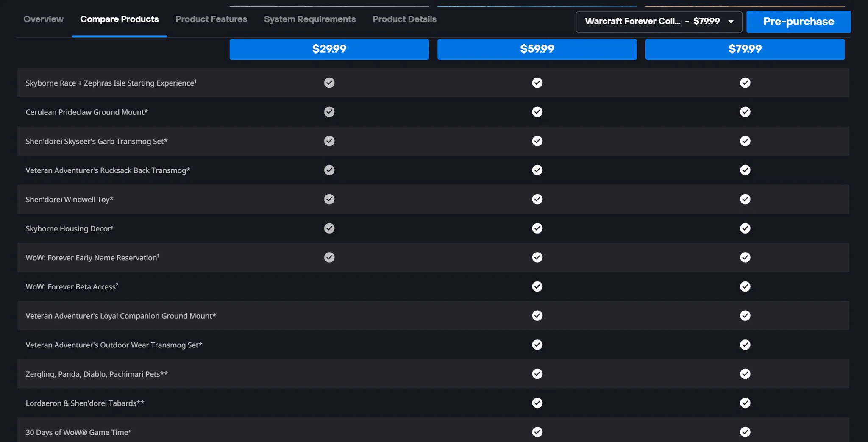
Task: Click Skyborne Housing Decor checkmark in $59.99 column
Action: point(537,228)
